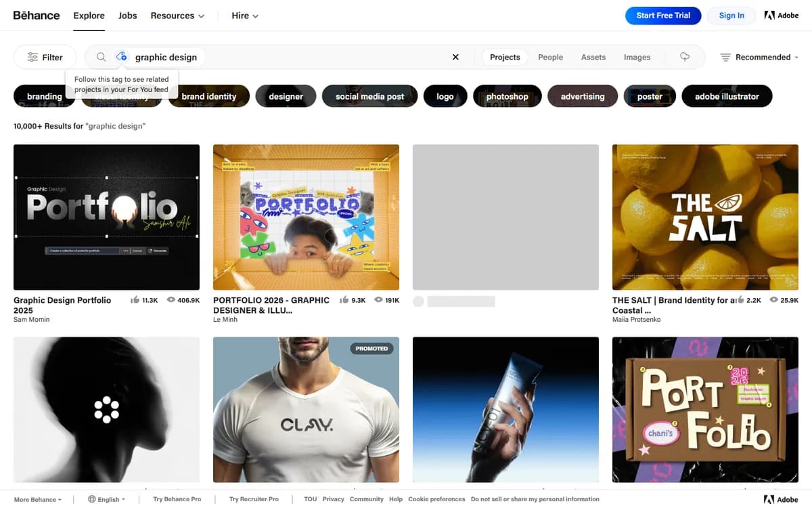Click the thumbs-up icon showing 11.3K
The height and width of the screenshot is (508, 812).
coord(135,300)
